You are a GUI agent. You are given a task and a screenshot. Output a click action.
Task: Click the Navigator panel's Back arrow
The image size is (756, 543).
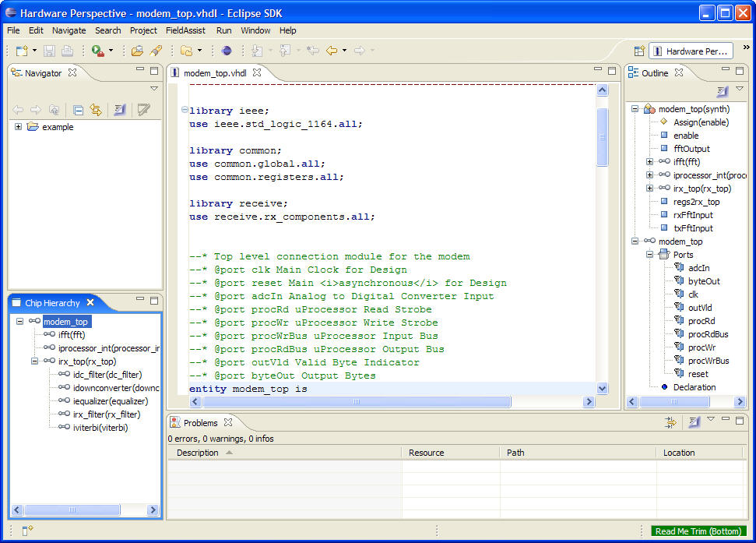tap(18, 110)
